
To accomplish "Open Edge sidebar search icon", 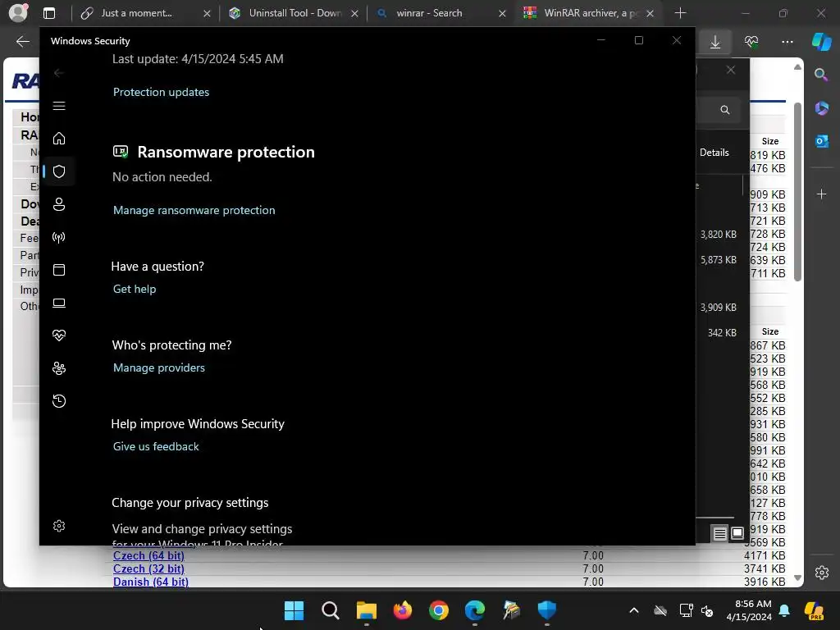I will pos(821,75).
